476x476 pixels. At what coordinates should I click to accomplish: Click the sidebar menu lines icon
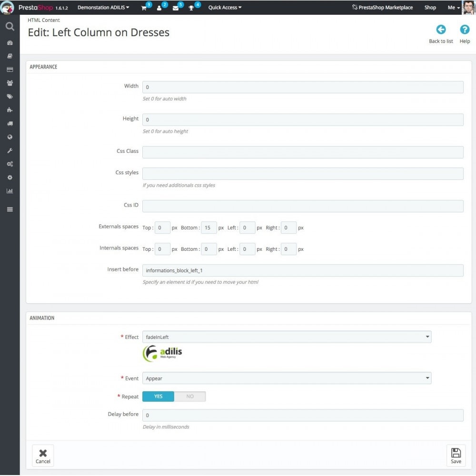pos(10,209)
